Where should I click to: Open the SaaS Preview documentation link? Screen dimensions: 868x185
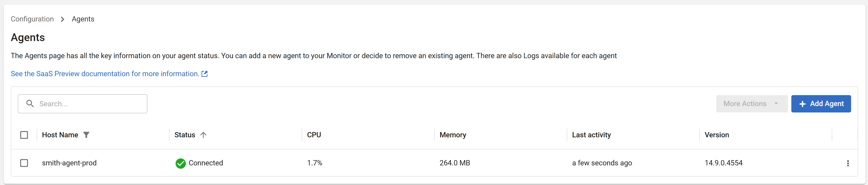click(105, 74)
